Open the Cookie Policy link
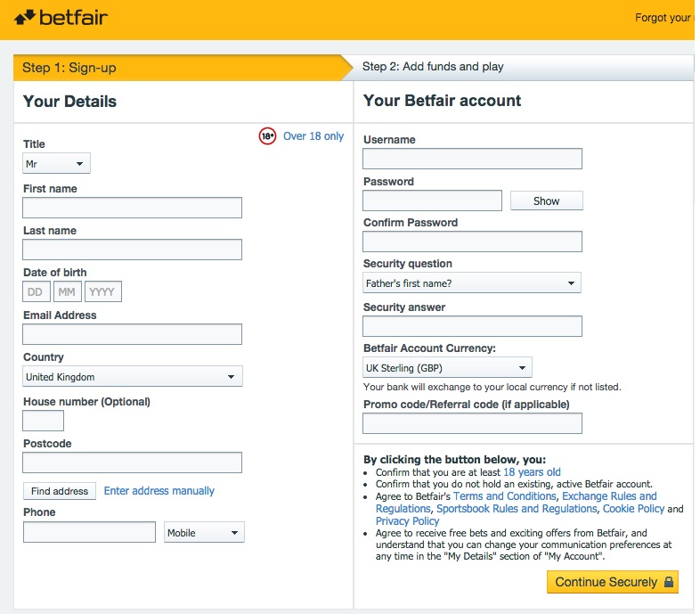The height and width of the screenshot is (614, 700). click(x=633, y=509)
